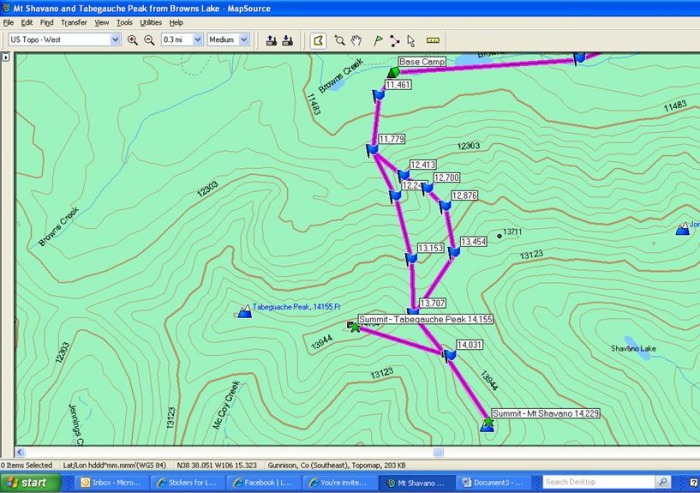Click the 13,707 waypoint label
Viewport: 700px width, 493px height.
coord(433,303)
